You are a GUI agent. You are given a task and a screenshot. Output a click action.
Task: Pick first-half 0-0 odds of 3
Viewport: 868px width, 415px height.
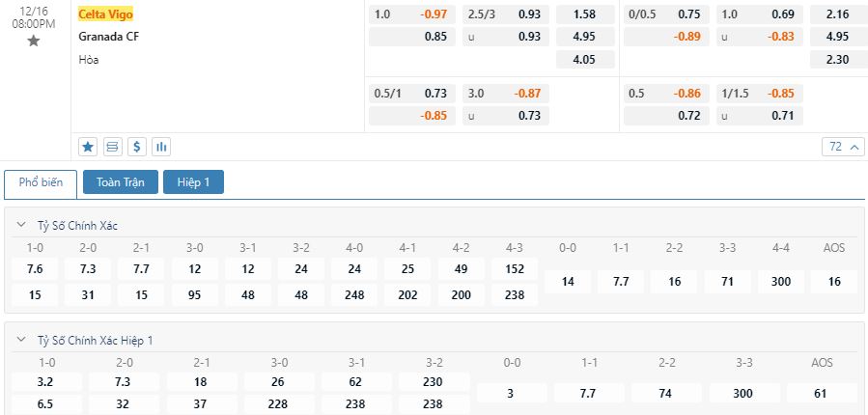click(511, 394)
